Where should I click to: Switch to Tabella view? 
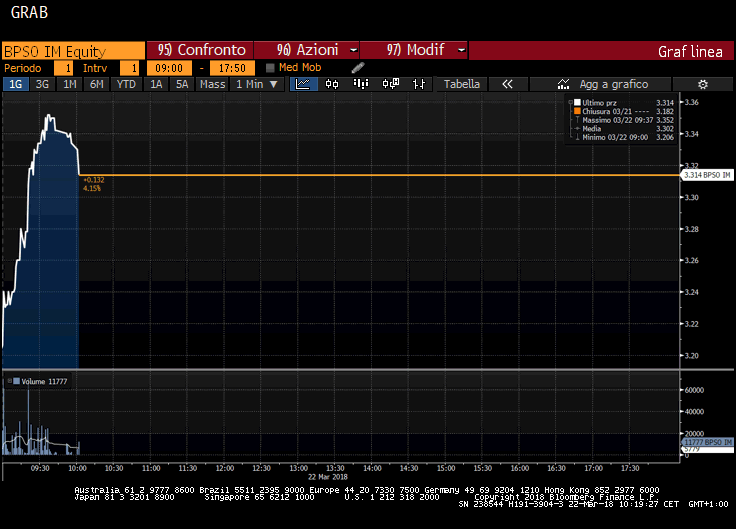tap(462, 85)
